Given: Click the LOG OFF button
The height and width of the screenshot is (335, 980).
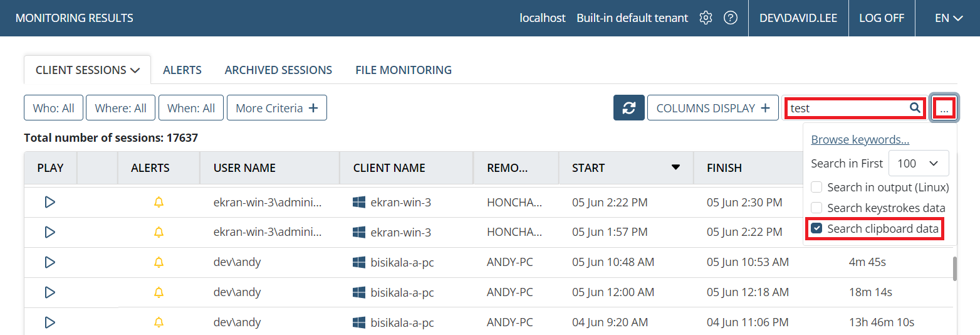Looking at the screenshot, I should (x=881, y=18).
